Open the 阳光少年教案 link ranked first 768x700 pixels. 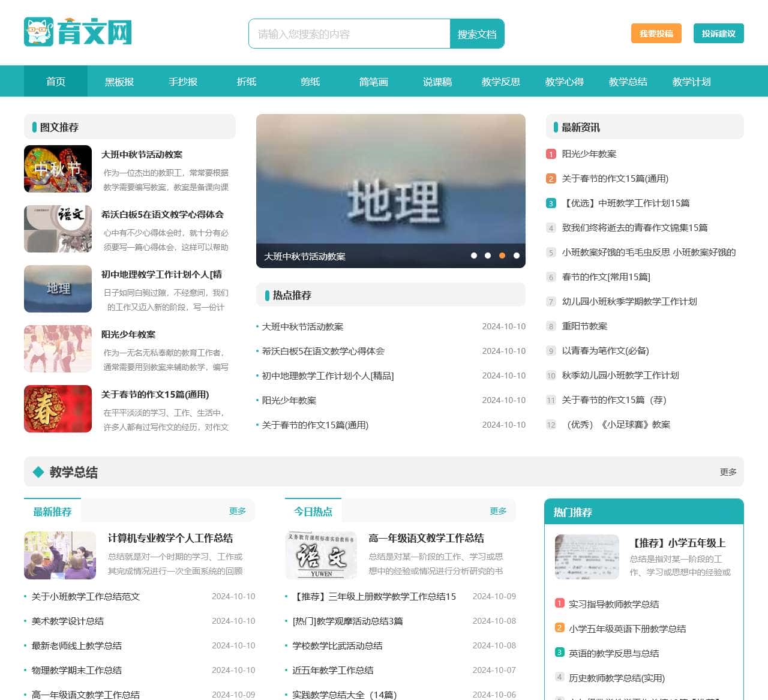click(x=589, y=154)
